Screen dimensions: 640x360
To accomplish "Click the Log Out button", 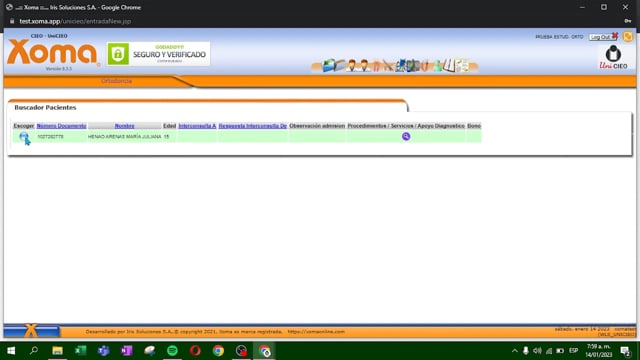I will coord(603,37).
